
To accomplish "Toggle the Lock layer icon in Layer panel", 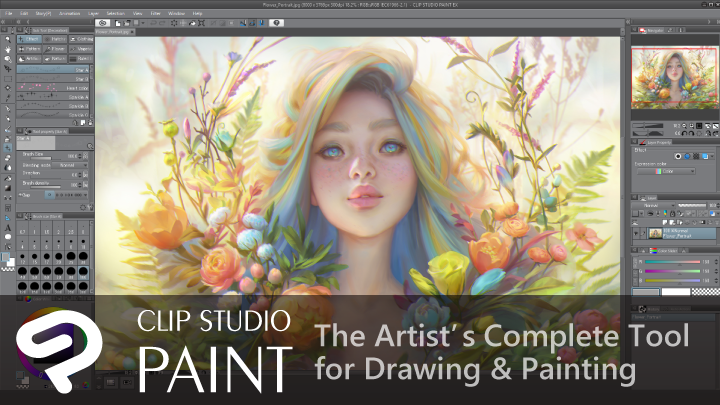I will (673, 214).
